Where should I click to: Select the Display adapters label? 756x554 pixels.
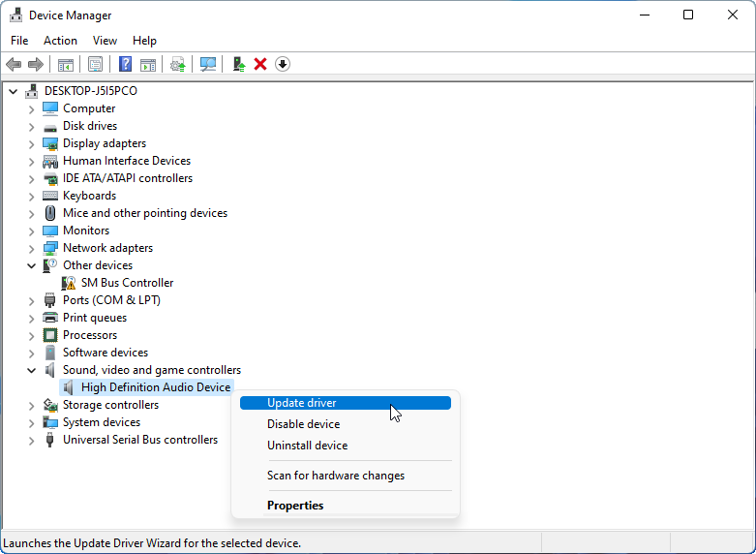[105, 143]
